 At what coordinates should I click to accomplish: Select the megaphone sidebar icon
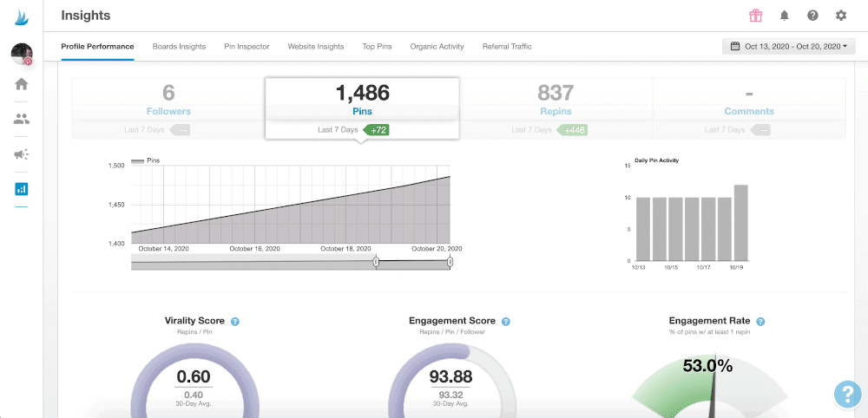click(x=22, y=154)
